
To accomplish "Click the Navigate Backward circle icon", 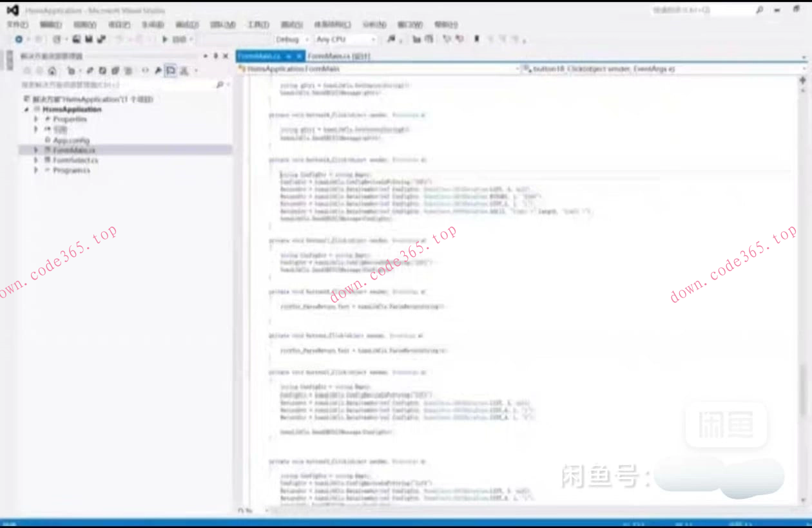I will pyautogui.click(x=19, y=39).
